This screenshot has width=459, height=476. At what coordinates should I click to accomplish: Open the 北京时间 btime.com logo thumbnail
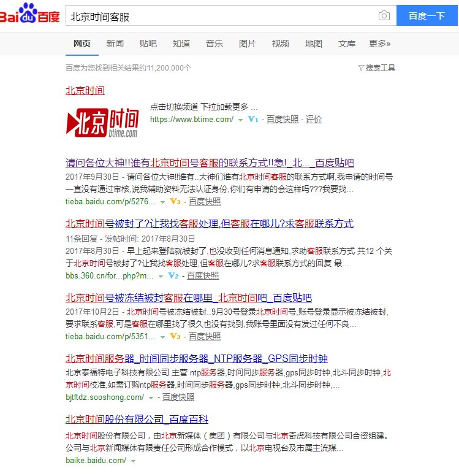(x=102, y=123)
